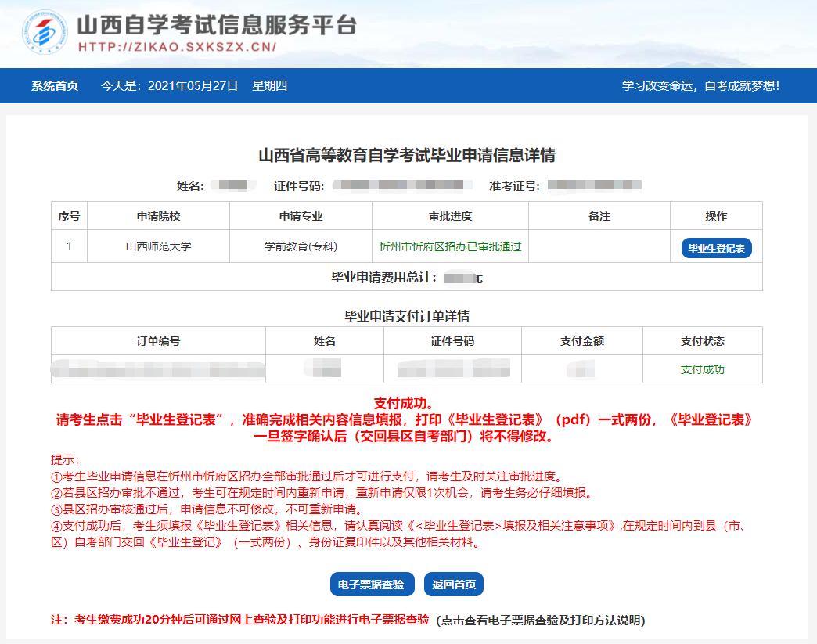817x644 pixels.
Task: Click the 忻州市忻府区招办已审批通过 approval text
Action: (x=450, y=247)
